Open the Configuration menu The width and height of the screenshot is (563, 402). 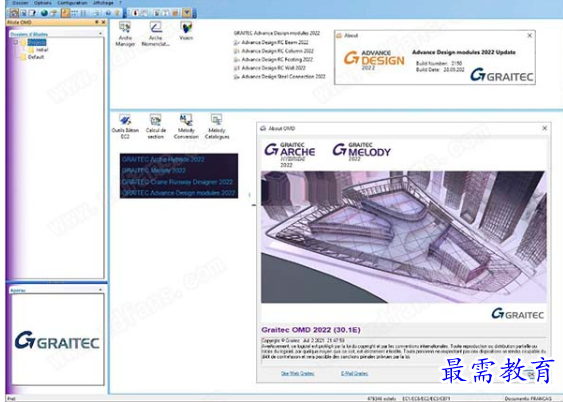(72, 3)
